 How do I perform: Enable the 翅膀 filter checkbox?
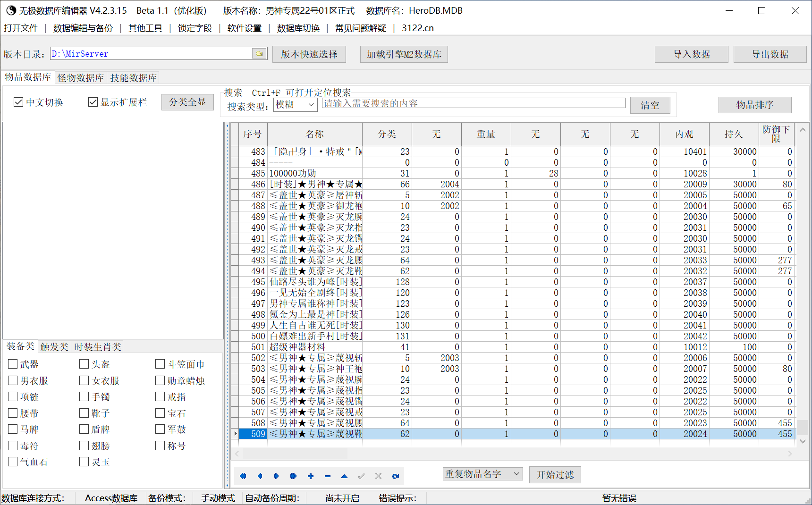pos(84,446)
